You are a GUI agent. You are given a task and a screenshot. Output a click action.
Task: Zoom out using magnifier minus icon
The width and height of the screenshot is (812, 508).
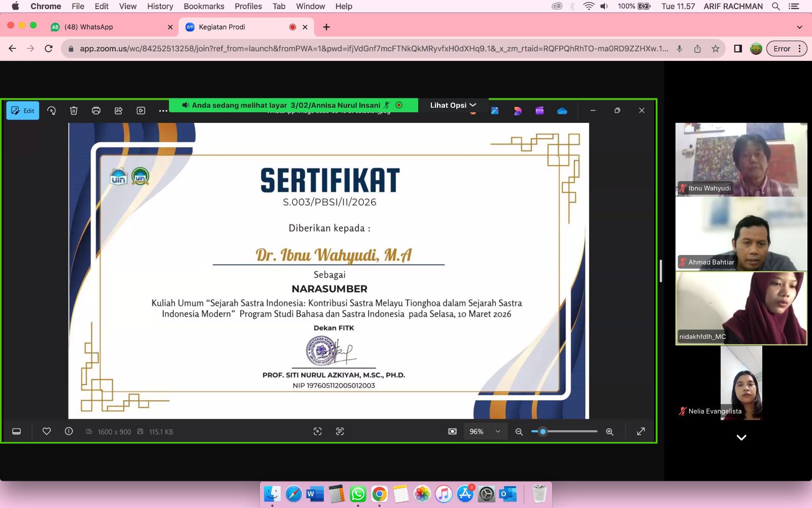(x=519, y=432)
